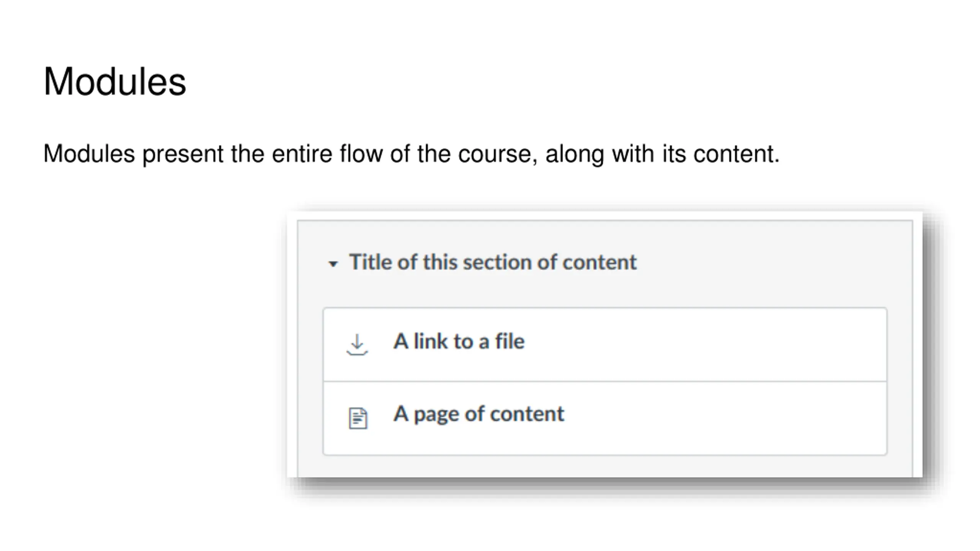
Task: Click the page document icon
Action: [x=358, y=418]
